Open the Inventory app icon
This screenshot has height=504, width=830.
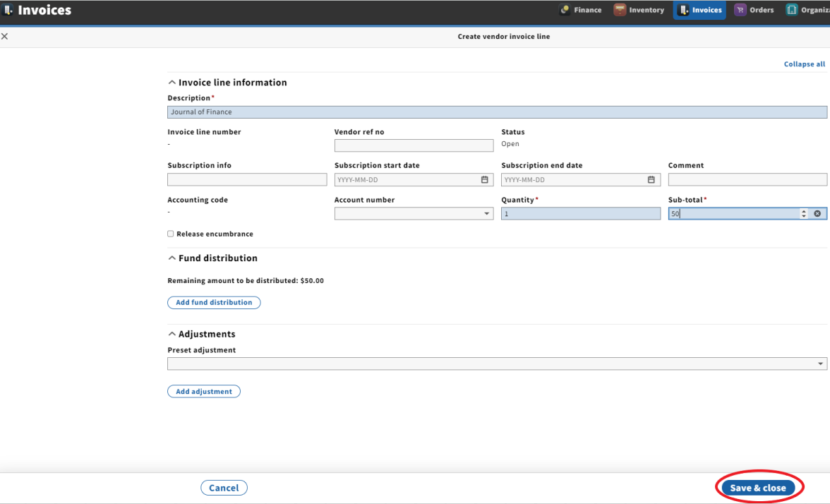click(620, 10)
